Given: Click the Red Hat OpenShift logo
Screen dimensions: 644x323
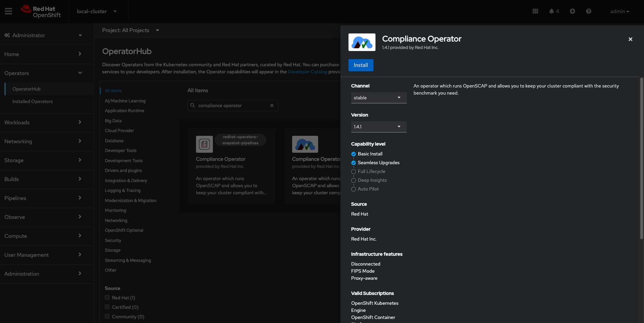Looking at the screenshot, I should (40, 11).
